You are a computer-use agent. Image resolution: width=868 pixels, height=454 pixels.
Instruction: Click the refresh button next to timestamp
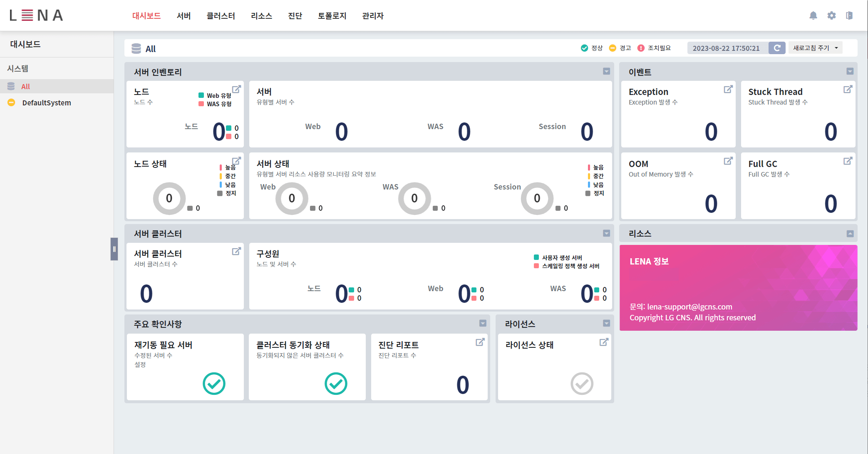776,48
